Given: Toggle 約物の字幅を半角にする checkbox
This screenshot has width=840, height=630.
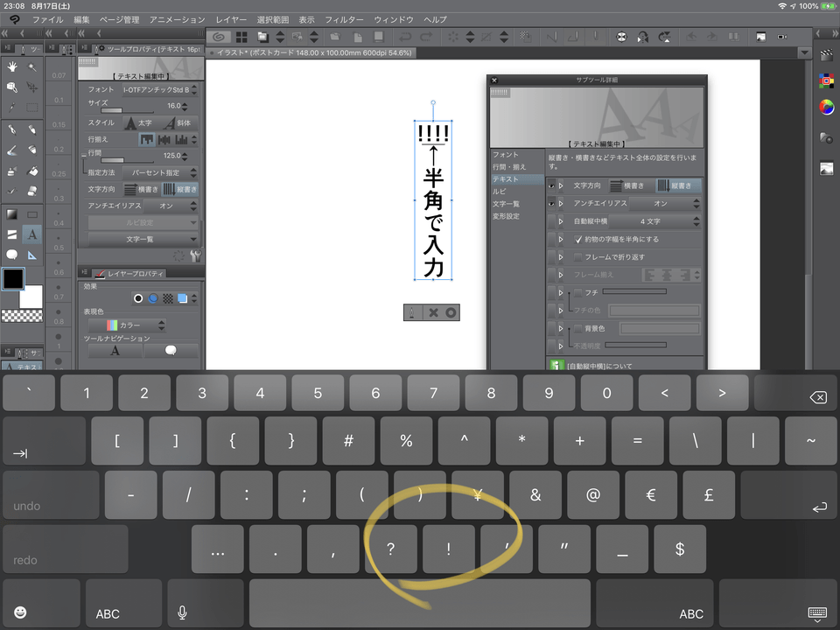Looking at the screenshot, I should [x=578, y=239].
